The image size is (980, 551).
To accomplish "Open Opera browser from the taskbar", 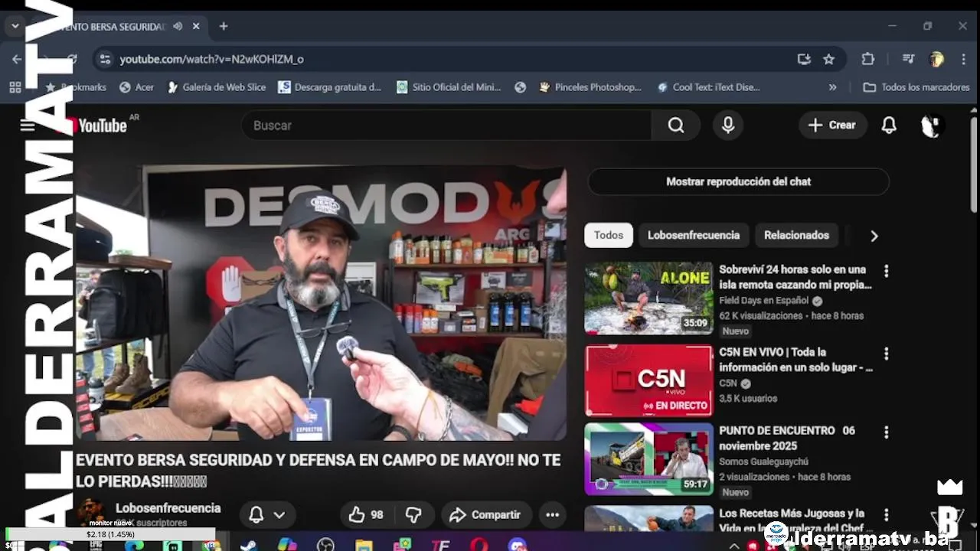I will pyautogui.click(x=479, y=545).
